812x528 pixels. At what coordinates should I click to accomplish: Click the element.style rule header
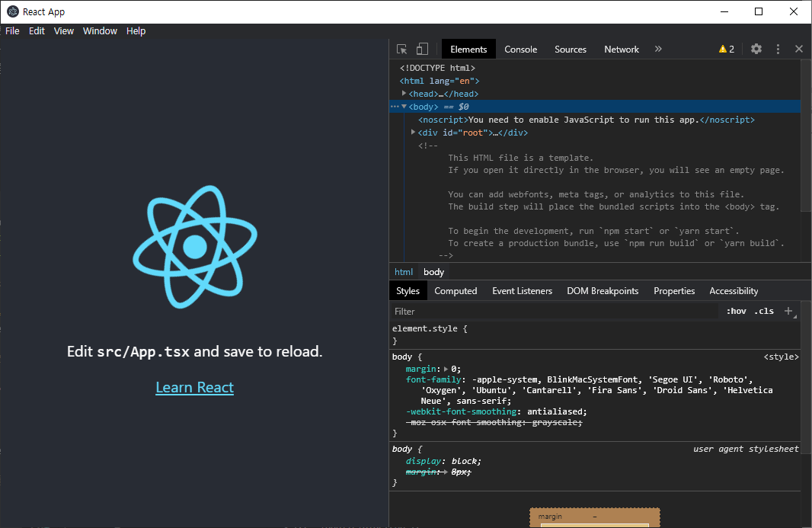click(x=430, y=328)
